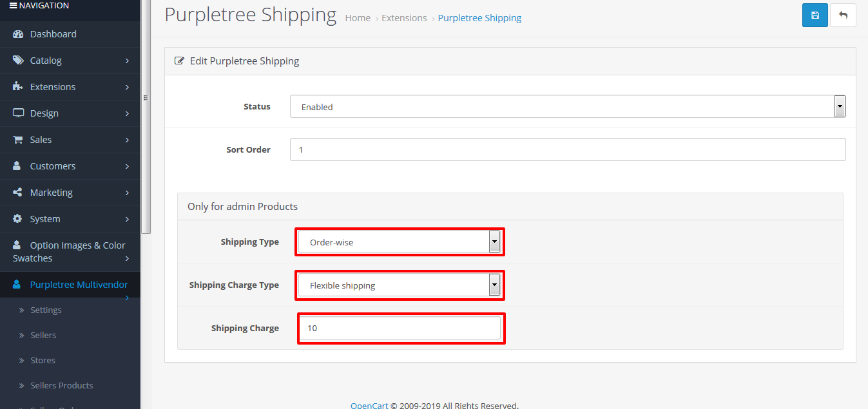Click the pencil icon beside Edit Purpletree Shipping
The width and height of the screenshot is (868, 409).
[180, 61]
